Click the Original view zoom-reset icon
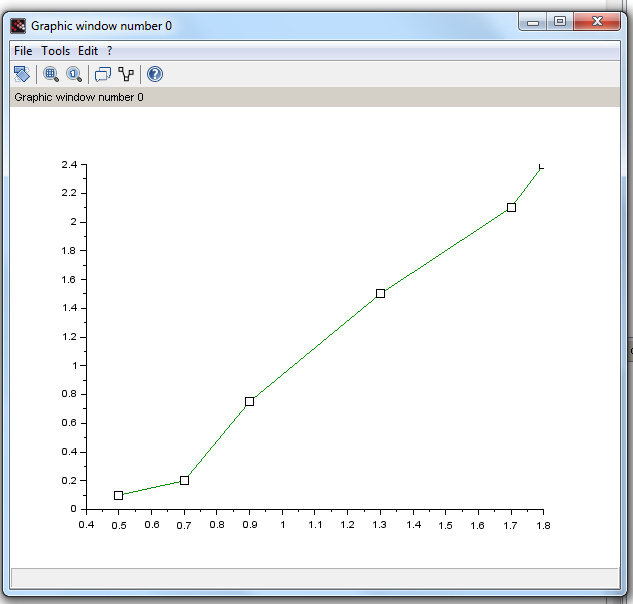 74,74
